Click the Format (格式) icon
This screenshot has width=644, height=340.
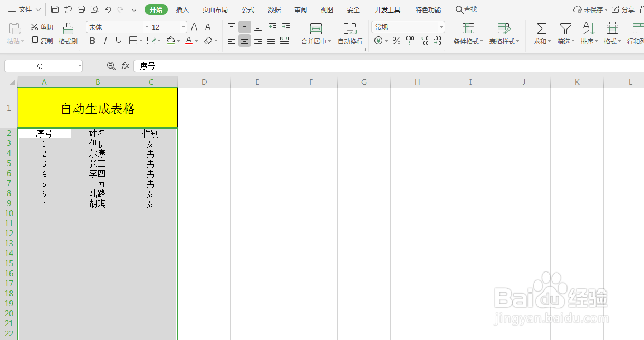[x=612, y=28]
